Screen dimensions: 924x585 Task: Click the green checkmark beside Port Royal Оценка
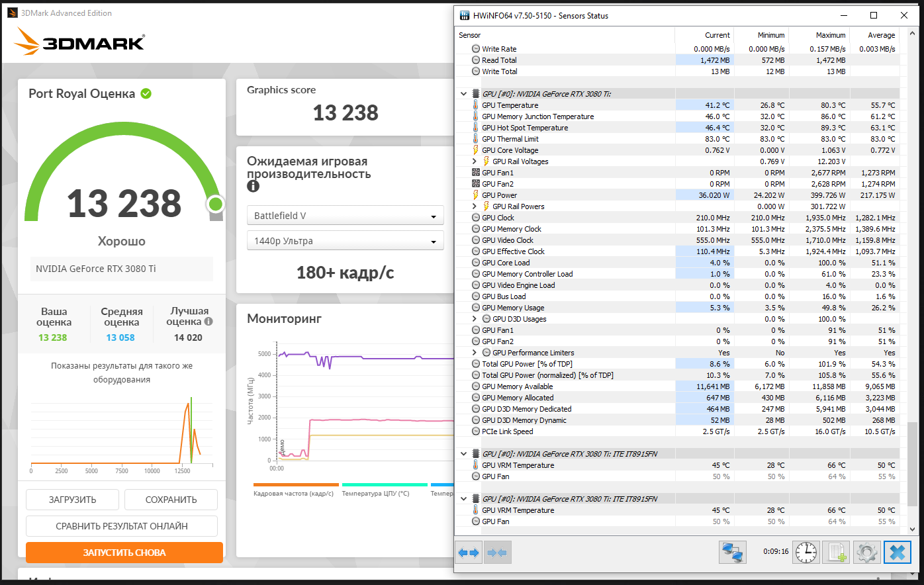tap(146, 93)
